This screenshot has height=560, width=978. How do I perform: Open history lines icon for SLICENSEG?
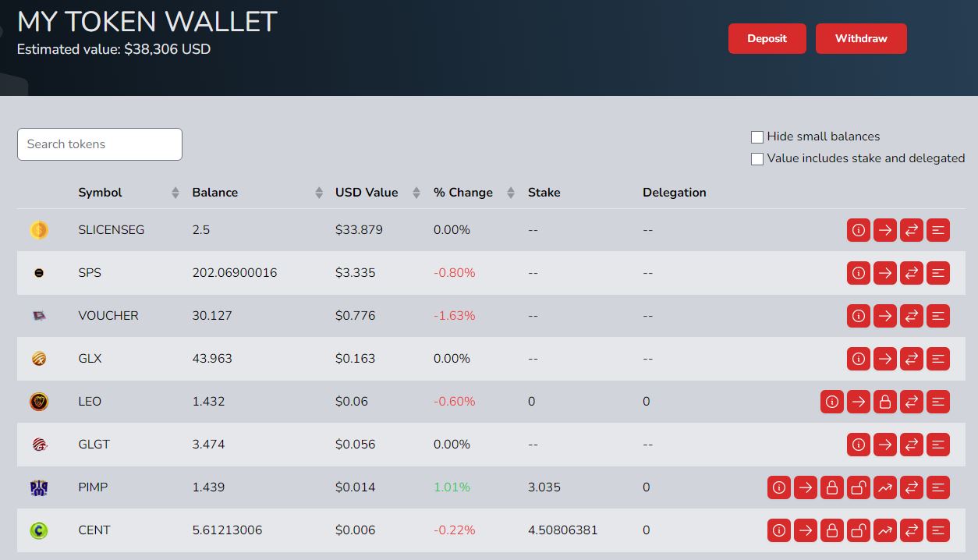(x=937, y=230)
